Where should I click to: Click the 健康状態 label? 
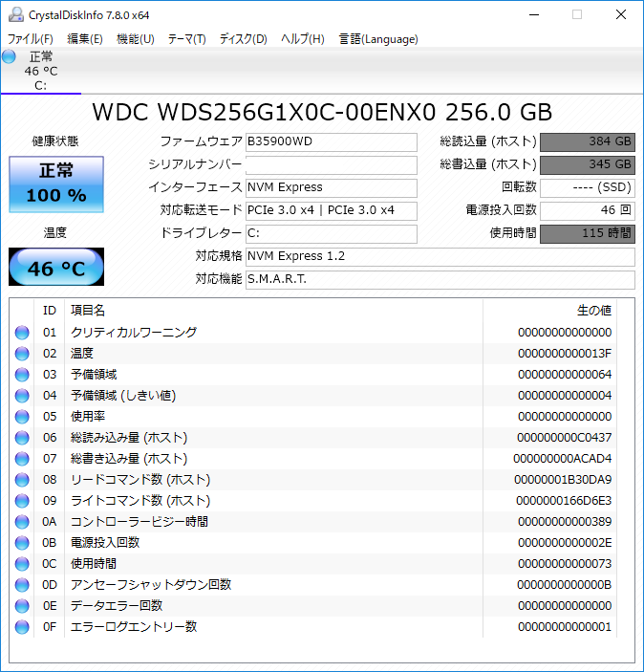pos(55,141)
